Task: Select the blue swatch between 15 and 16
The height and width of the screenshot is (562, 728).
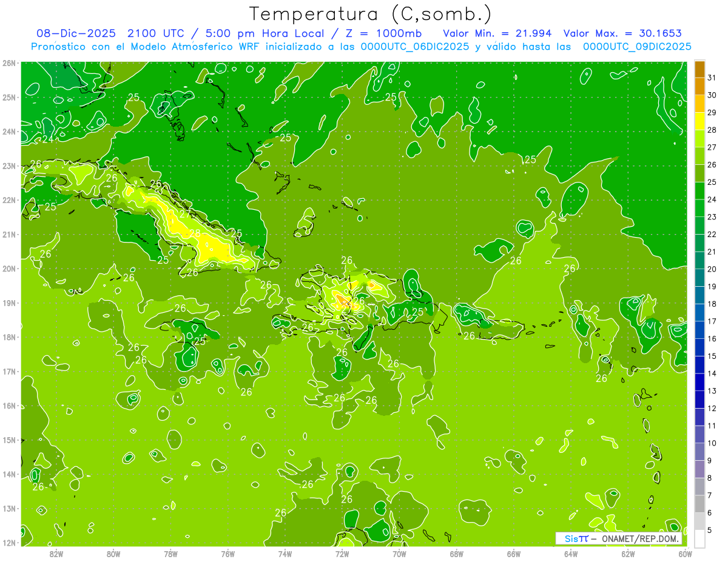Action: coord(699,347)
